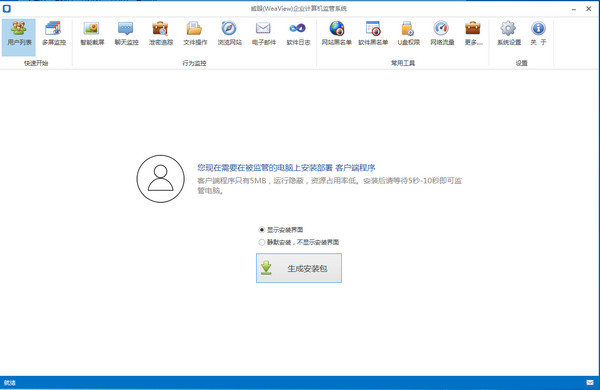The image size is (600, 390).
Task: Open U盘权限 USB drive permissions
Action: pos(408,34)
